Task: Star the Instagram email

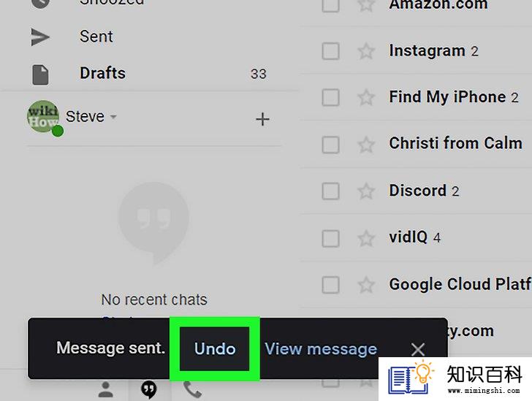Action: click(x=366, y=52)
